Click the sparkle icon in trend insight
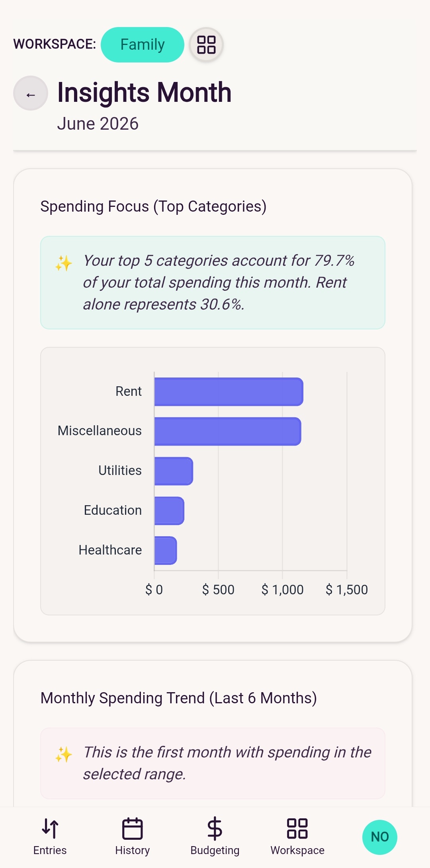 (64, 754)
